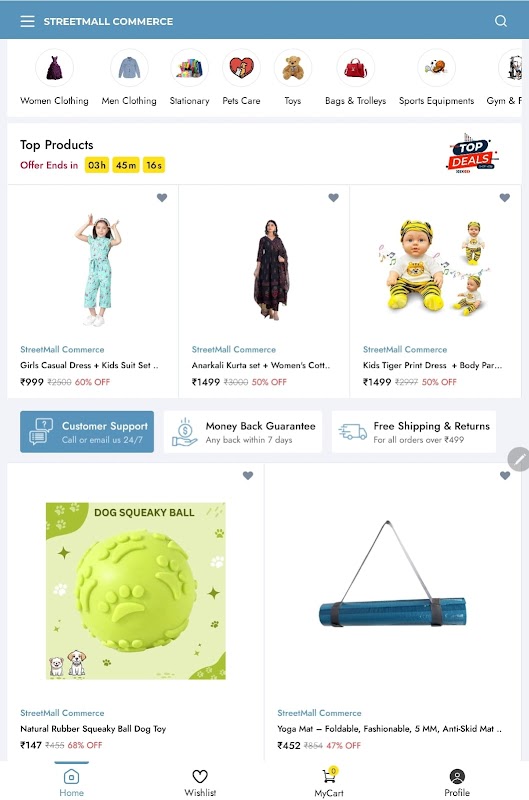Open the Pets Care heart icon
The width and height of the screenshot is (529, 800).
pos(241,68)
